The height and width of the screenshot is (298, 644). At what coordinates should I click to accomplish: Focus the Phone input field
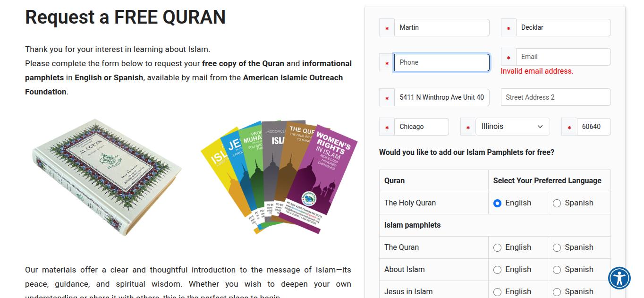pyautogui.click(x=441, y=62)
